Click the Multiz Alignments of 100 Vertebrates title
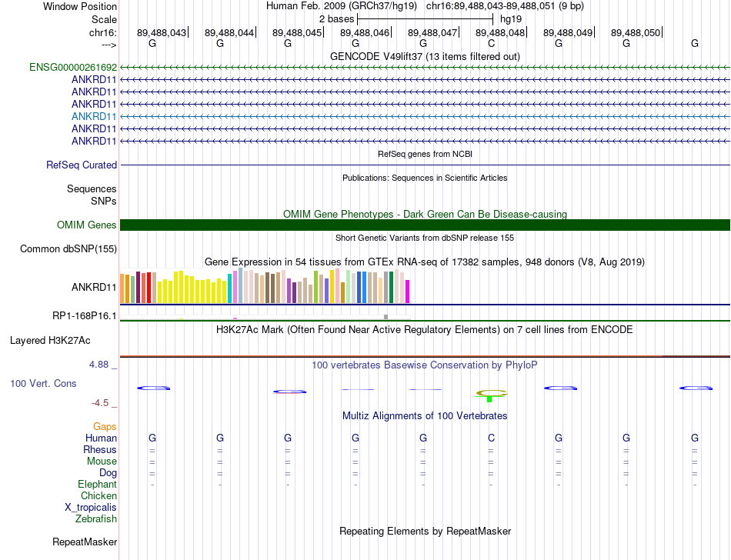This screenshot has width=731, height=560. pos(425,415)
